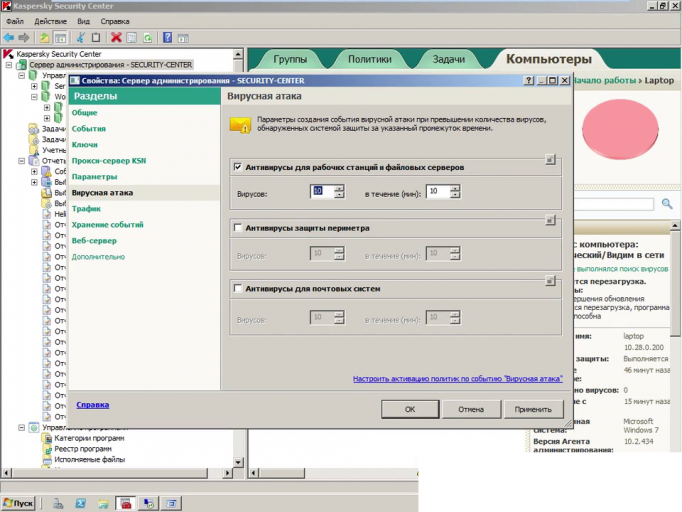The width and height of the screenshot is (682, 512).
Task: Click the red X Delete toolbar icon
Action: (x=116, y=38)
